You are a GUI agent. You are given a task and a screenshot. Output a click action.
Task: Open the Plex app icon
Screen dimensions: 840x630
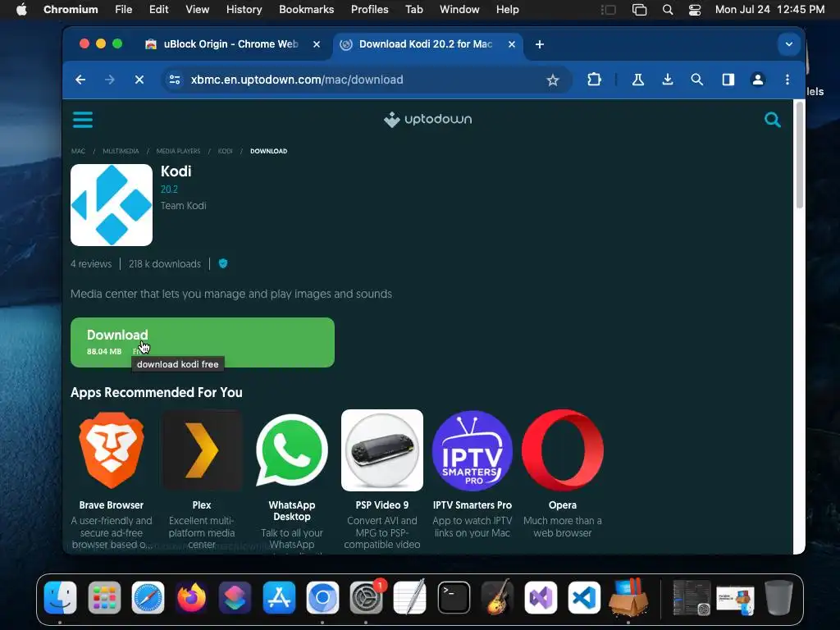pos(202,450)
